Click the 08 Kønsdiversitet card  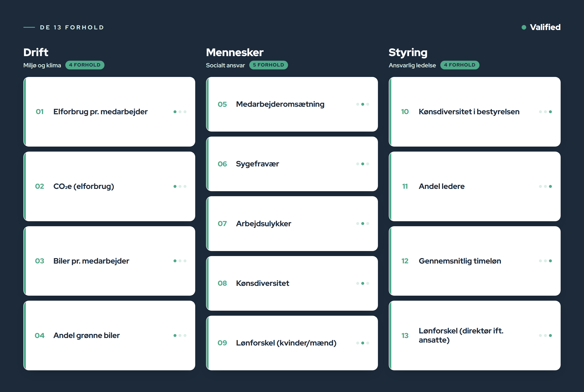point(292,283)
